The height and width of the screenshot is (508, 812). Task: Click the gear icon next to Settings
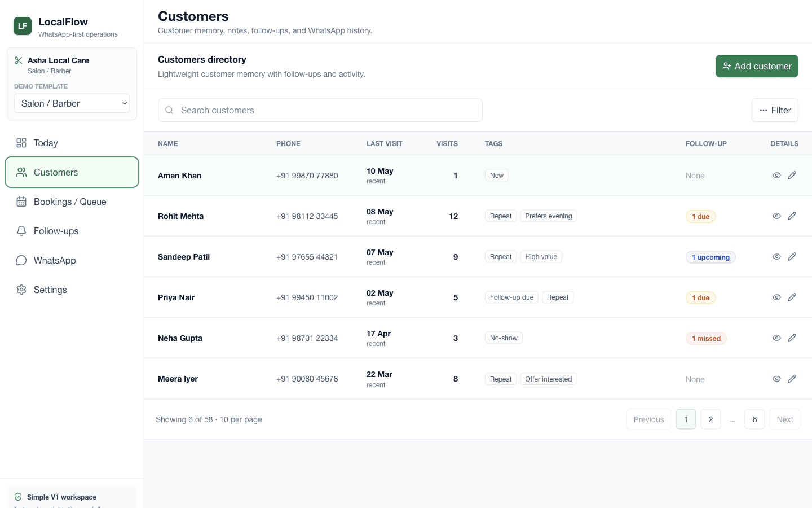coord(21,290)
